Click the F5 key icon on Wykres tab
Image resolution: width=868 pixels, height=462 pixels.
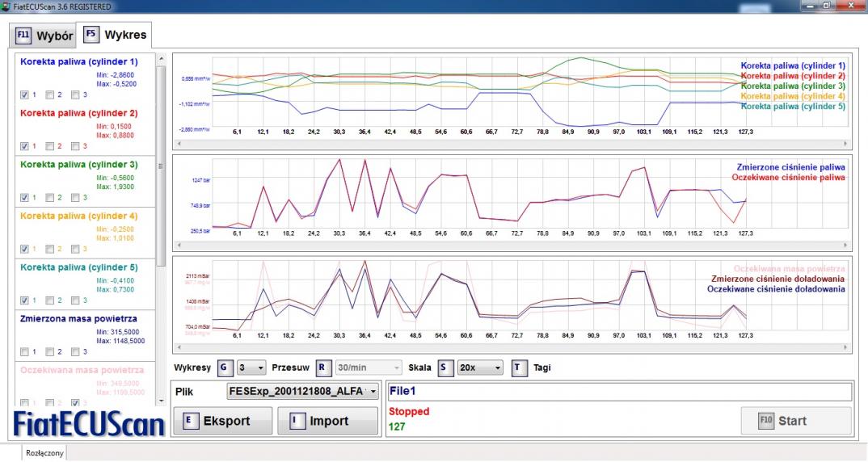[91, 36]
